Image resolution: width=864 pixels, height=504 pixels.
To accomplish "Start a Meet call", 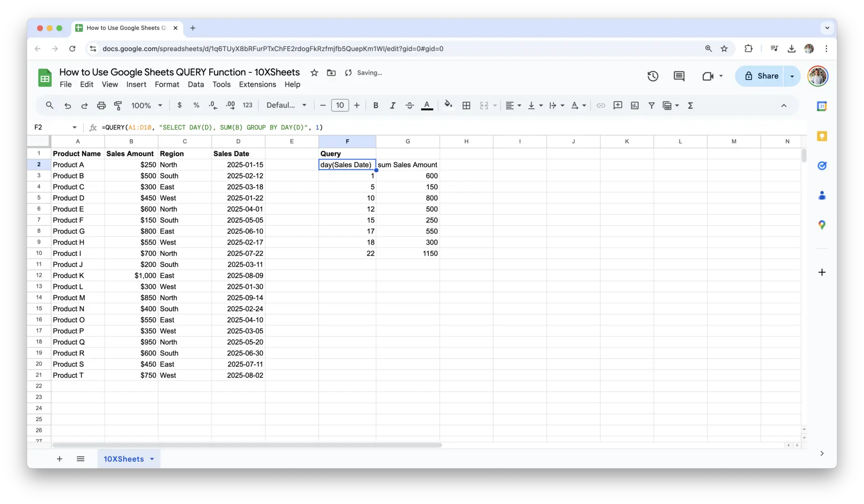I will click(x=708, y=76).
